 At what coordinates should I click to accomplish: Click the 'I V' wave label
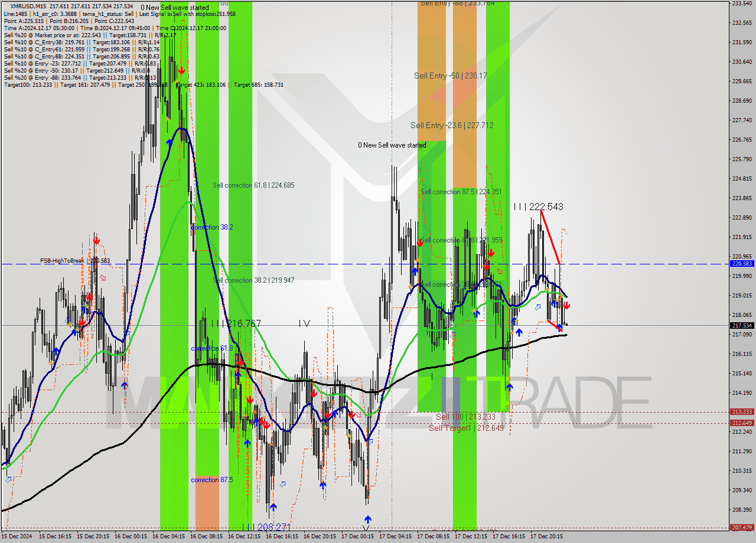[x=304, y=323]
